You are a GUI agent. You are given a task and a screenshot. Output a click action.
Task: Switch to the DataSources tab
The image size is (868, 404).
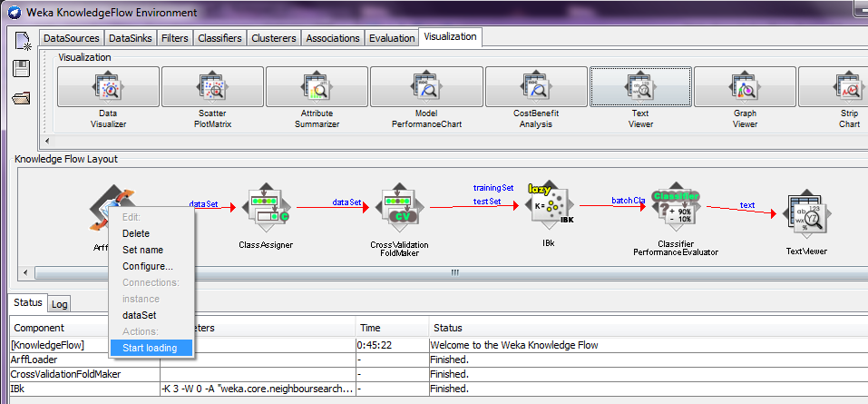pos(72,38)
